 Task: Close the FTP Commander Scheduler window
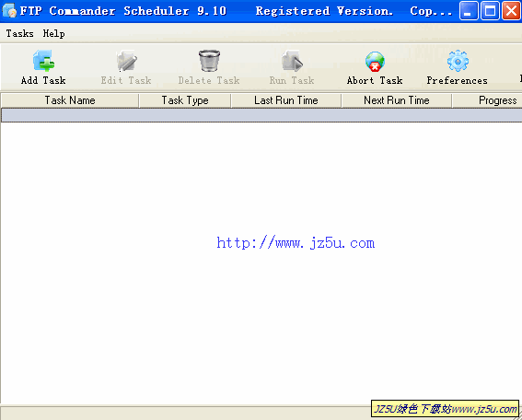click(511, 11)
